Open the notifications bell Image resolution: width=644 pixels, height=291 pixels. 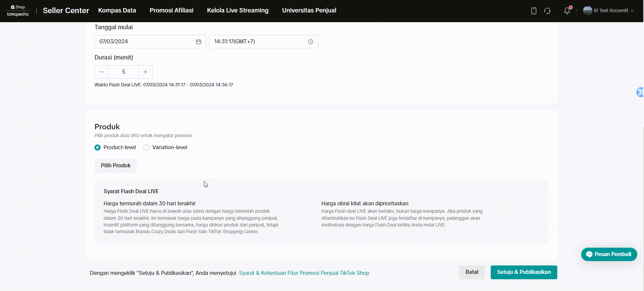(567, 11)
